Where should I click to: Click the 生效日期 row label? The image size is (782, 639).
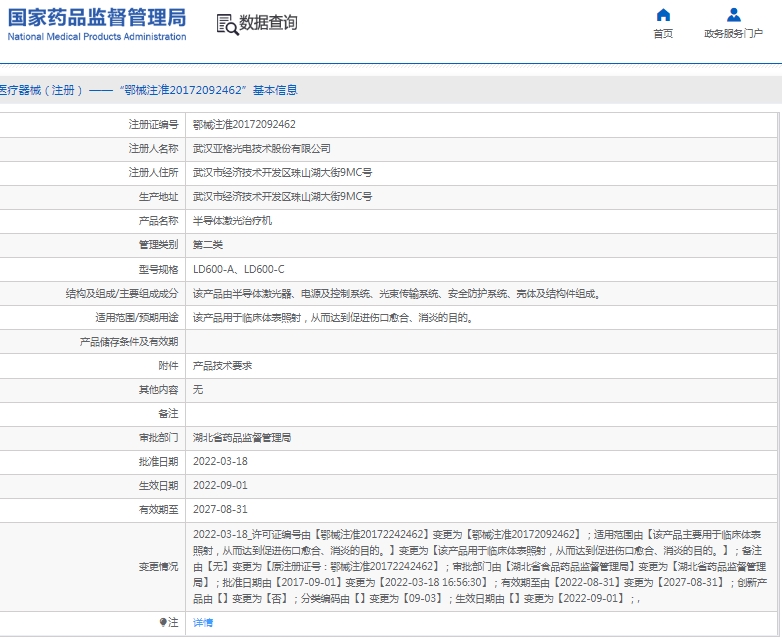(x=159, y=485)
